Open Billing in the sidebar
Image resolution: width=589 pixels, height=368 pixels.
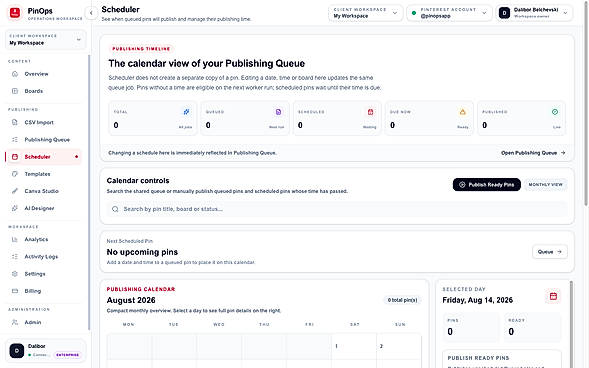coord(43,291)
